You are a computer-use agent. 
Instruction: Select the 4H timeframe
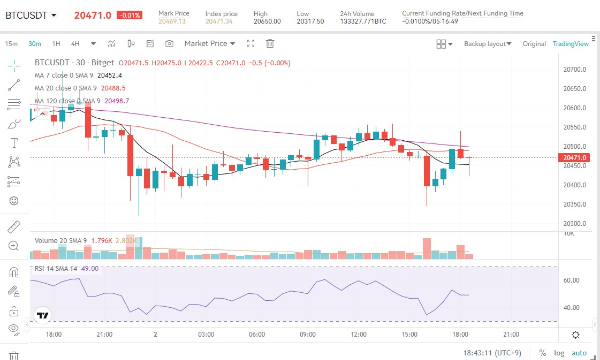[75, 44]
